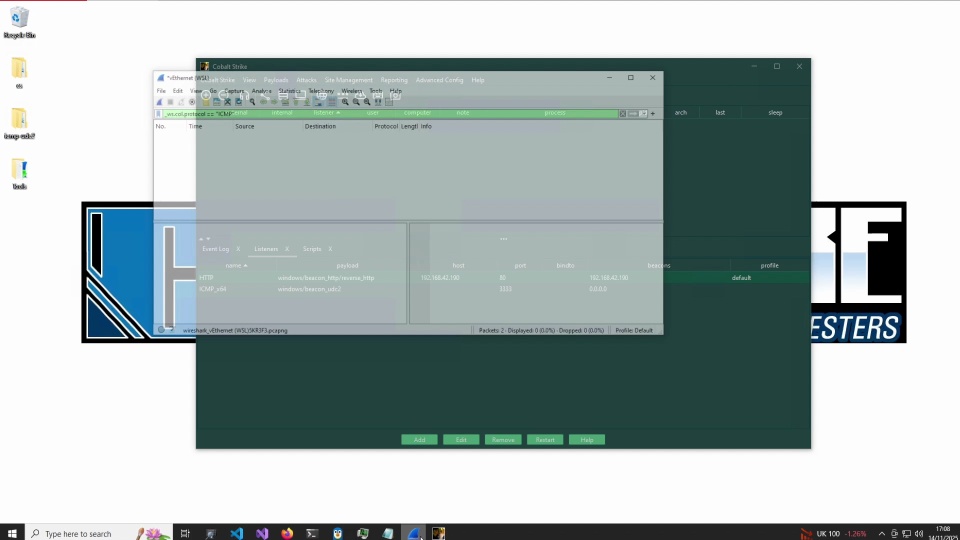Viewport: 960px width, 540px height.
Task: Open Cobalt Strike Site Management menu
Action: tap(348, 80)
